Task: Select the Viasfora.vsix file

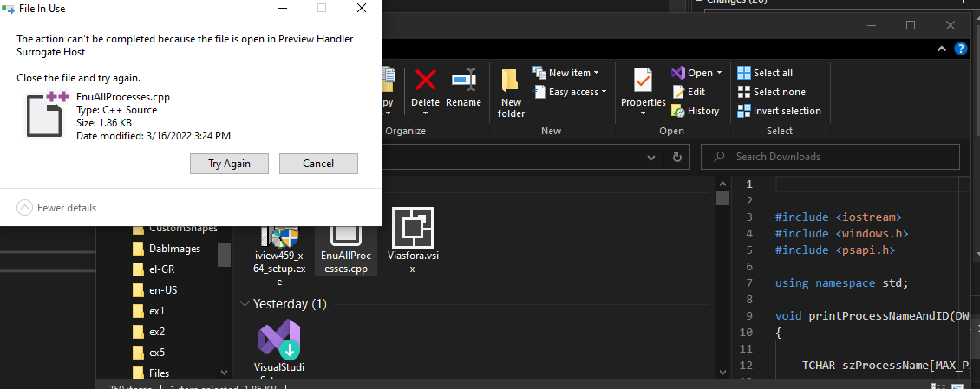Action: [413, 240]
